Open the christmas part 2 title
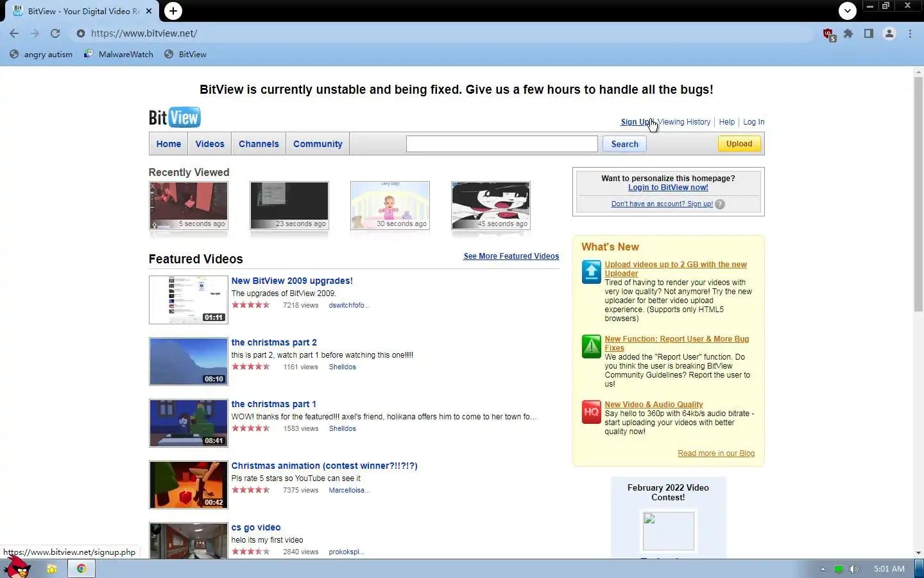This screenshot has height=578, width=924. point(274,342)
